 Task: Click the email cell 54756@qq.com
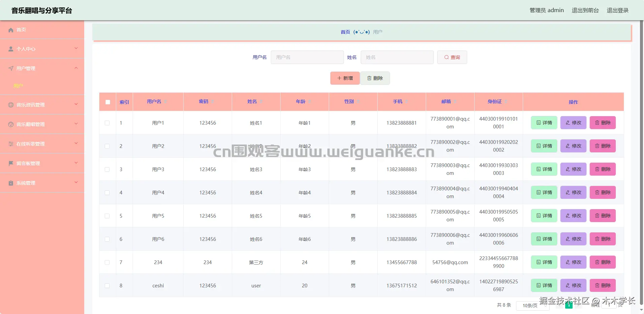click(x=450, y=262)
